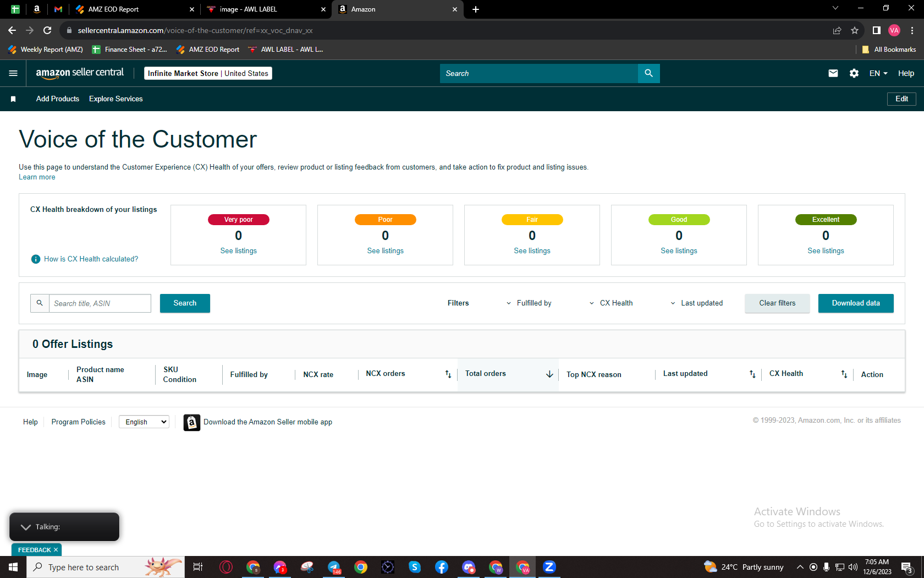Close the FEEDBACK tag

click(56, 550)
